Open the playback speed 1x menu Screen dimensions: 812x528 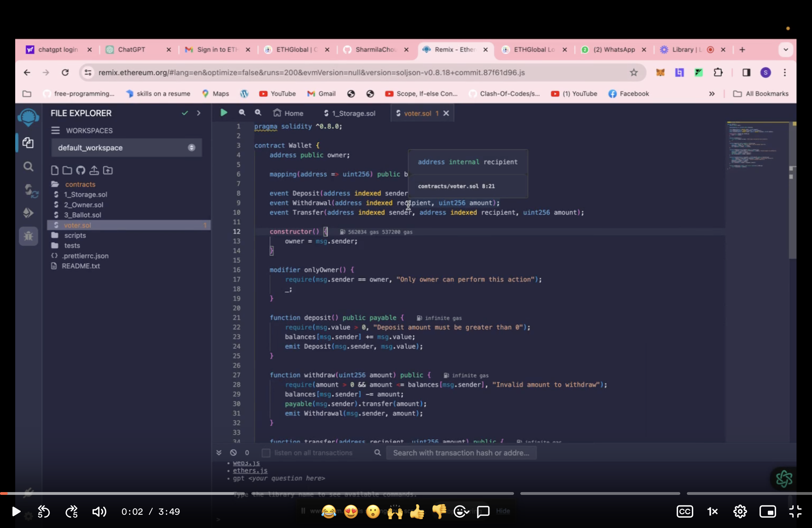coord(712,511)
